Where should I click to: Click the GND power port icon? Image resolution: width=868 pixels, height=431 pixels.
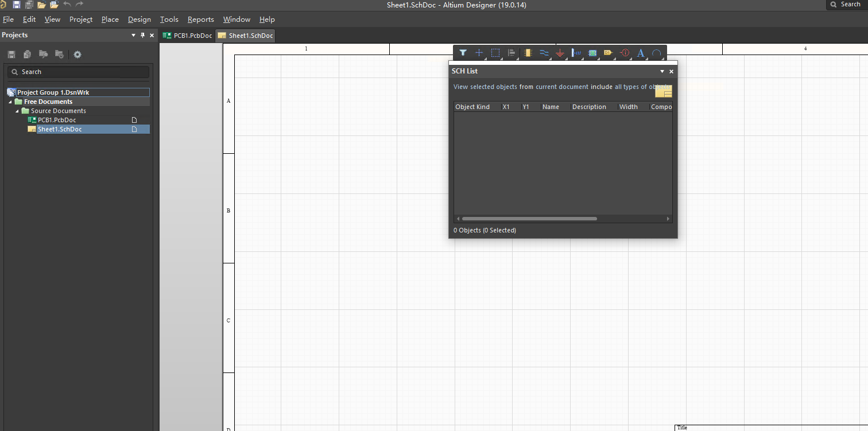560,53
